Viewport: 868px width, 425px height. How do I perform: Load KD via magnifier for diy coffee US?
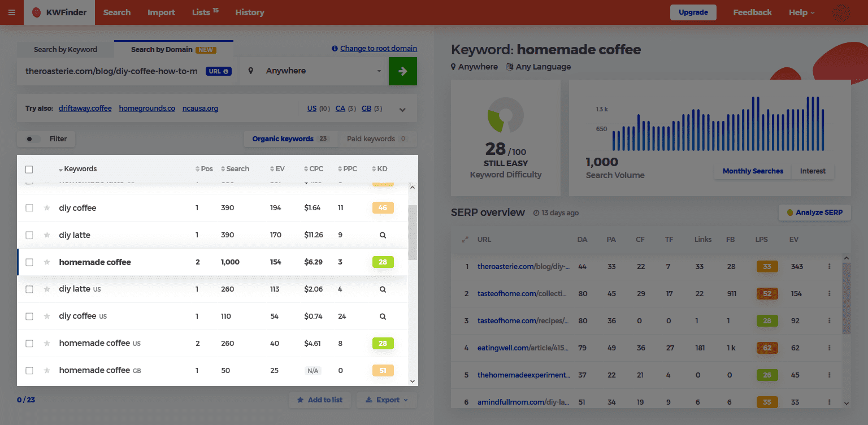[383, 316]
